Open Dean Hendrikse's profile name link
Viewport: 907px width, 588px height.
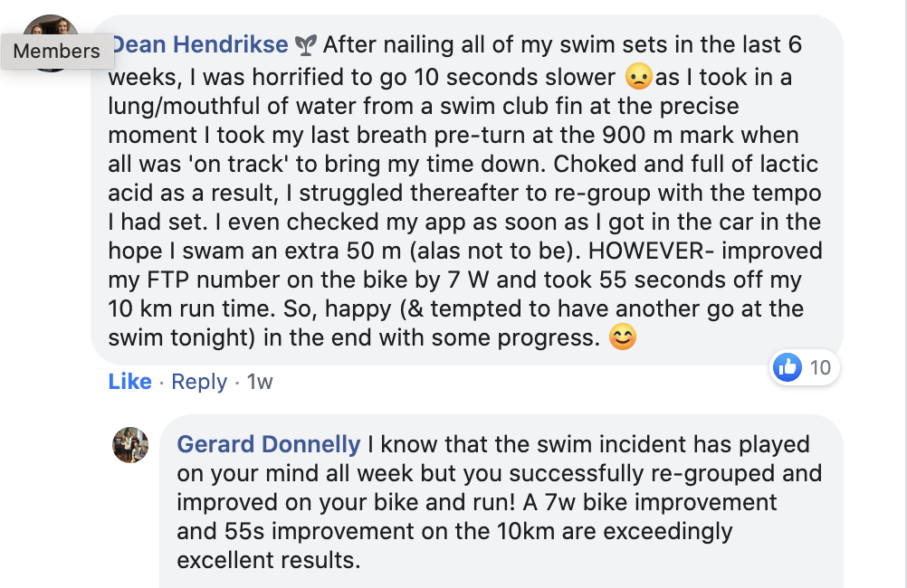click(x=201, y=44)
